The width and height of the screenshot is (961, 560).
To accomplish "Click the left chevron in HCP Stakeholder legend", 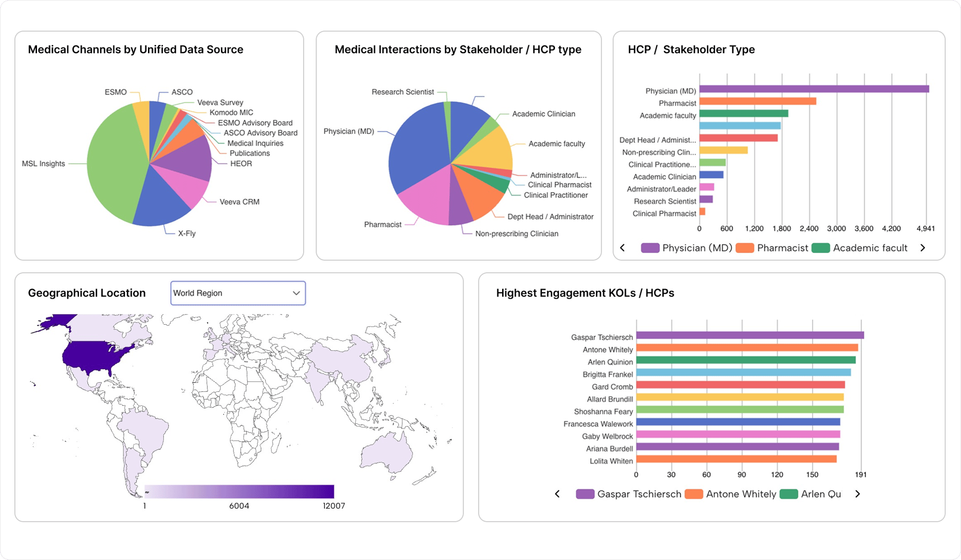I will tap(623, 248).
